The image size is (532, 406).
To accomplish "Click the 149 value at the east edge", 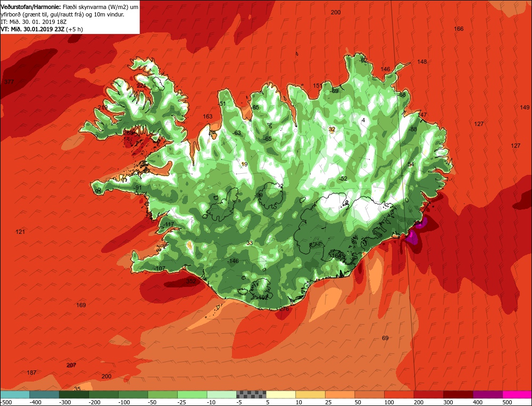I will 525,107.
